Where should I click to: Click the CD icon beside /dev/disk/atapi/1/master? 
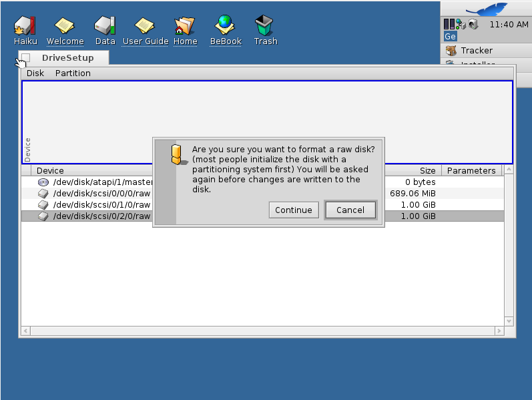43,182
